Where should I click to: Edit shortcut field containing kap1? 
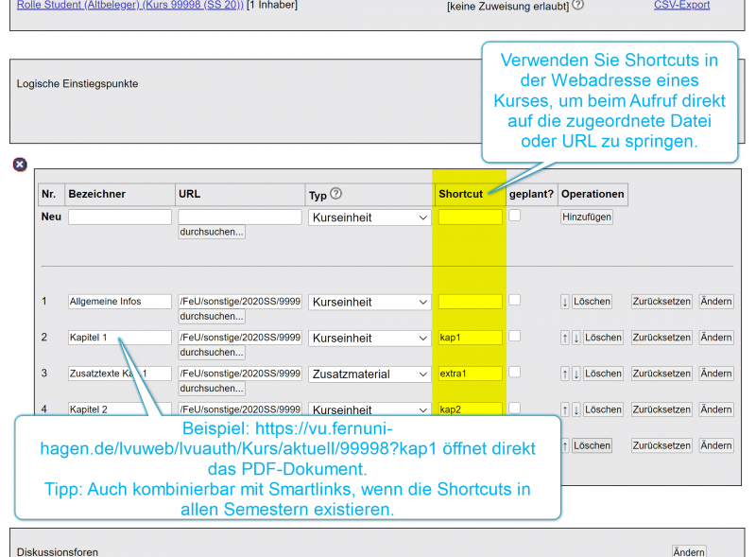tap(471, 338)
